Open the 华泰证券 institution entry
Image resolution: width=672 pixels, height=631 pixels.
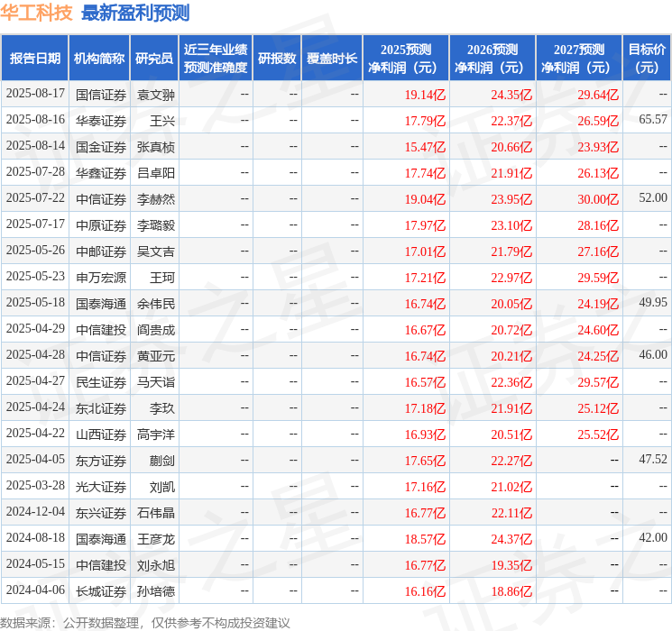(100, 120)
